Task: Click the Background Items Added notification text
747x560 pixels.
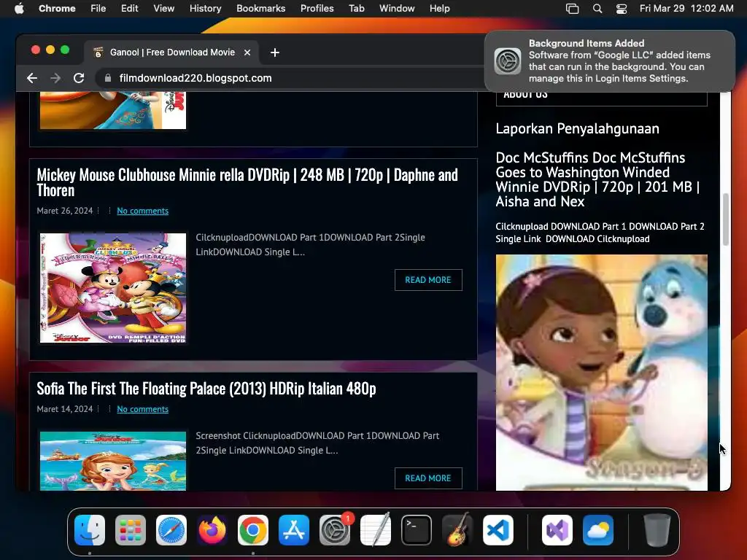Action: coord(619,61)
